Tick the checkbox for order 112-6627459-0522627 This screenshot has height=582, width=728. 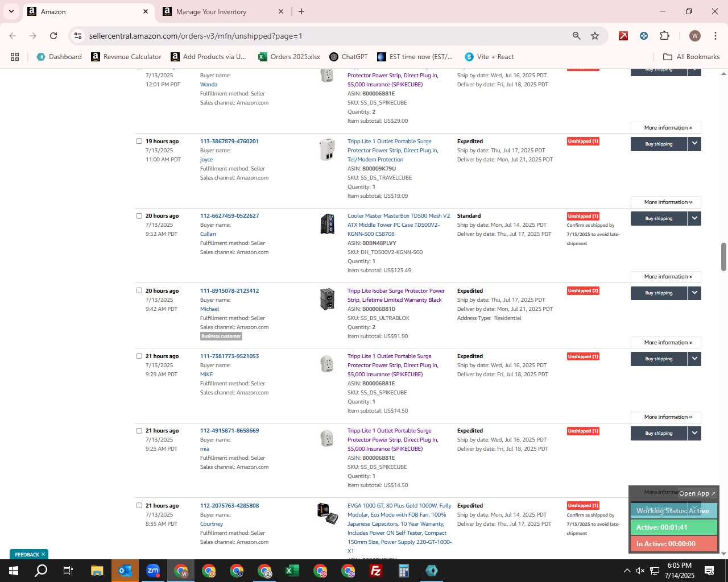pos(139,216)
